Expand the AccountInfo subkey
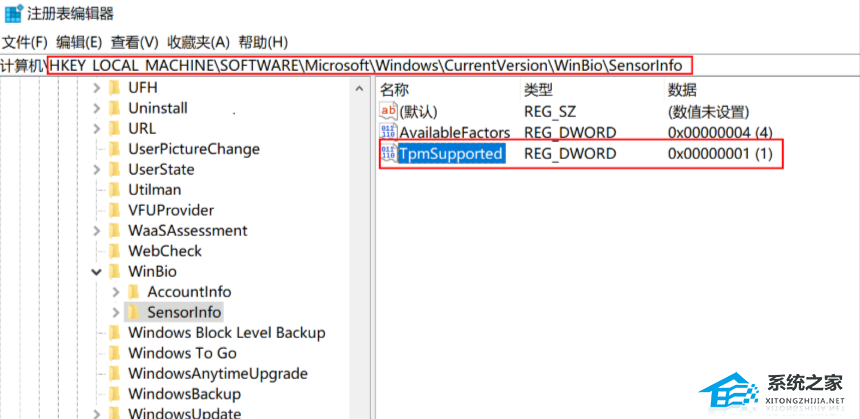 tap(116, 292)
